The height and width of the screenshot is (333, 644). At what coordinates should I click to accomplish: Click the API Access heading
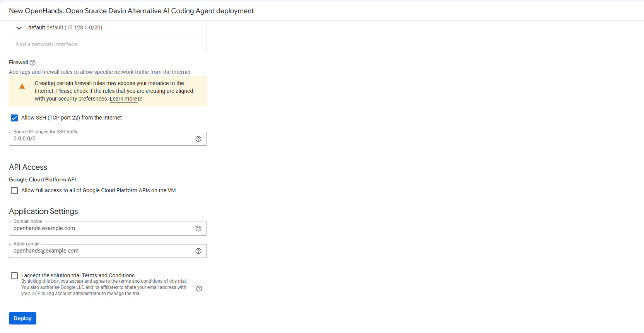[x=28, y=167]
